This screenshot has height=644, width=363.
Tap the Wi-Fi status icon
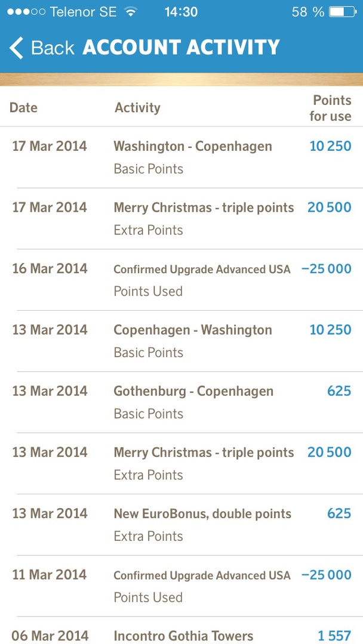tap(130, 12)
